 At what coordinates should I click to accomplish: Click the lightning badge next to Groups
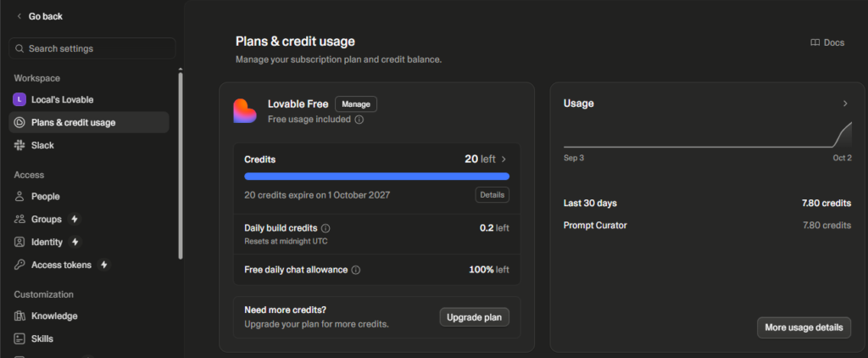[75, 220]
